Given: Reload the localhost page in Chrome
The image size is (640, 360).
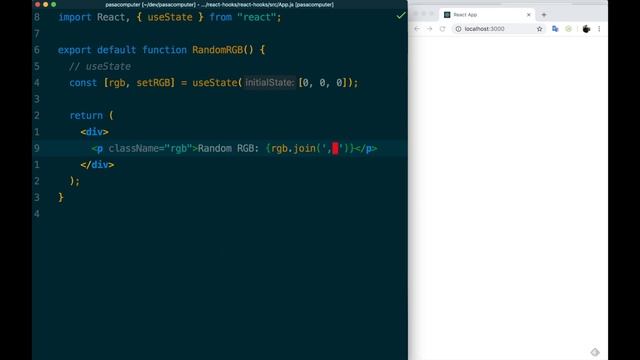Looking at the screenshot, I should point(442,29).
